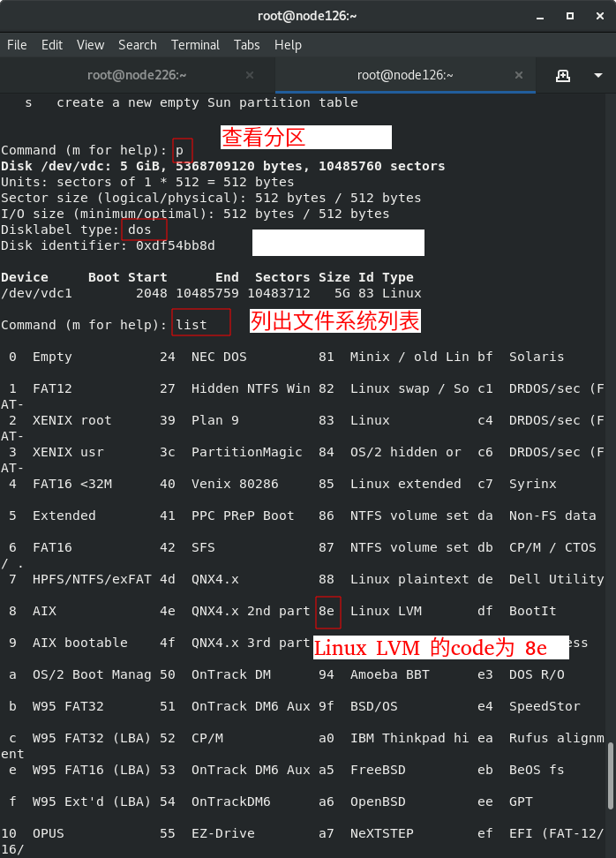
Task: Close the root@node126 tab
Action: point(519,75)
